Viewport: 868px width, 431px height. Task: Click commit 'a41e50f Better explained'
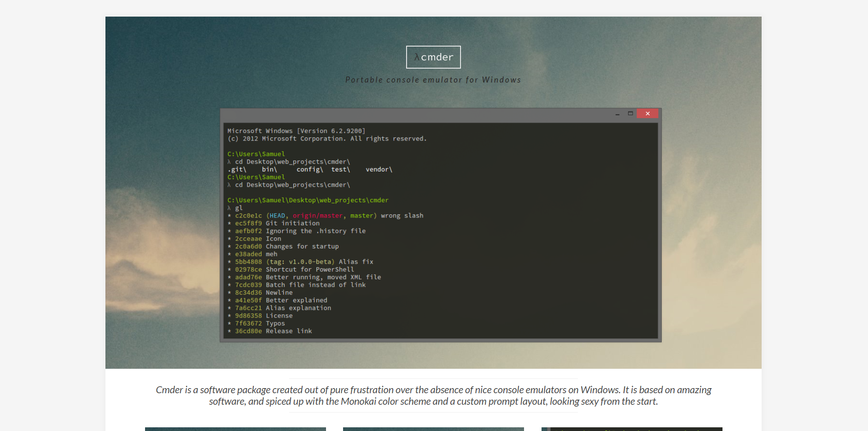click(277, 300)
